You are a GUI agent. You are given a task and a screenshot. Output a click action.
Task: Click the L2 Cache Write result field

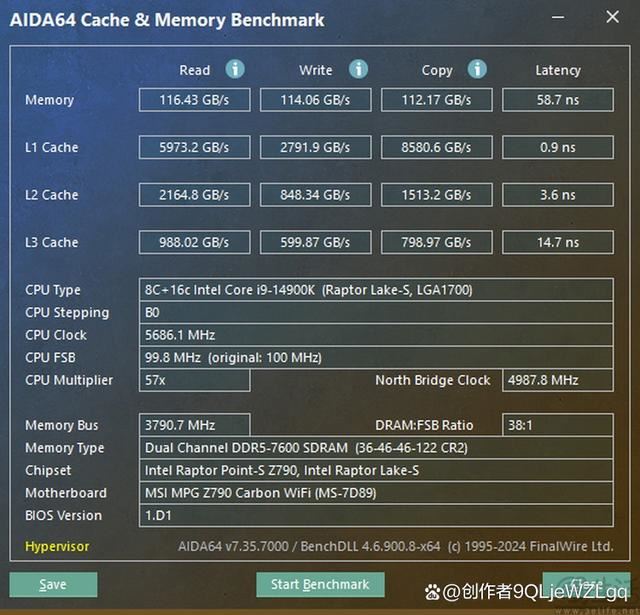[316, 195]
